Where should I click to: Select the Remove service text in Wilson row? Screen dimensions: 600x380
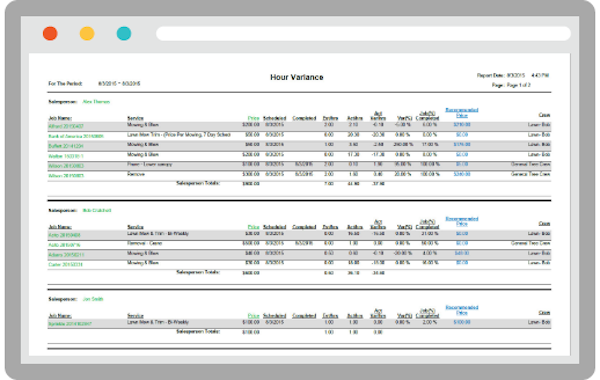click(x=136, y=174)
